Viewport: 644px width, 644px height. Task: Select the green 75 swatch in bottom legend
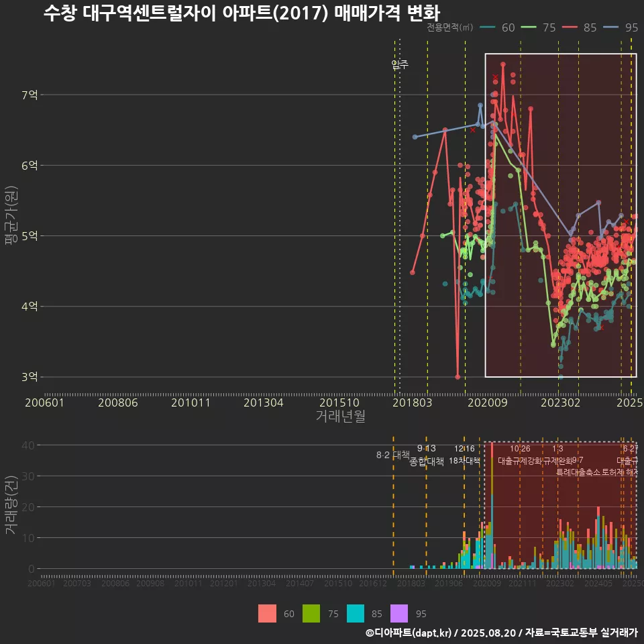tap(311, 614)
